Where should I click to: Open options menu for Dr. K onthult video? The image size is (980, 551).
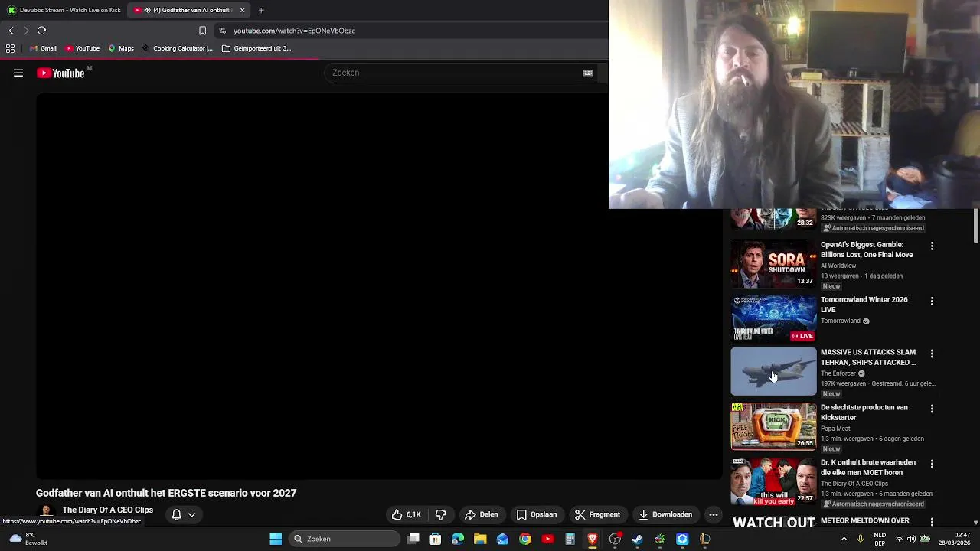932,464
